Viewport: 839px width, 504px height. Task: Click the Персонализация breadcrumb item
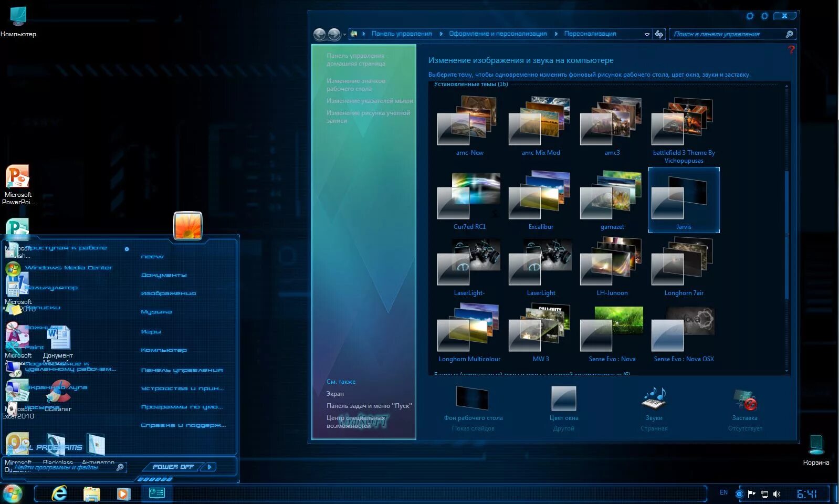click(x=590, y=34)
